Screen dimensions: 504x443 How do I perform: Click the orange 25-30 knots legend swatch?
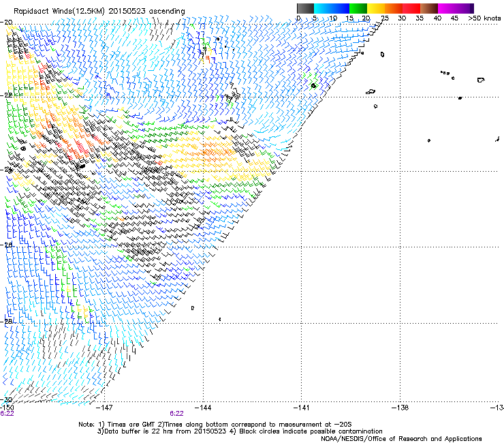[x=394, y=8]
